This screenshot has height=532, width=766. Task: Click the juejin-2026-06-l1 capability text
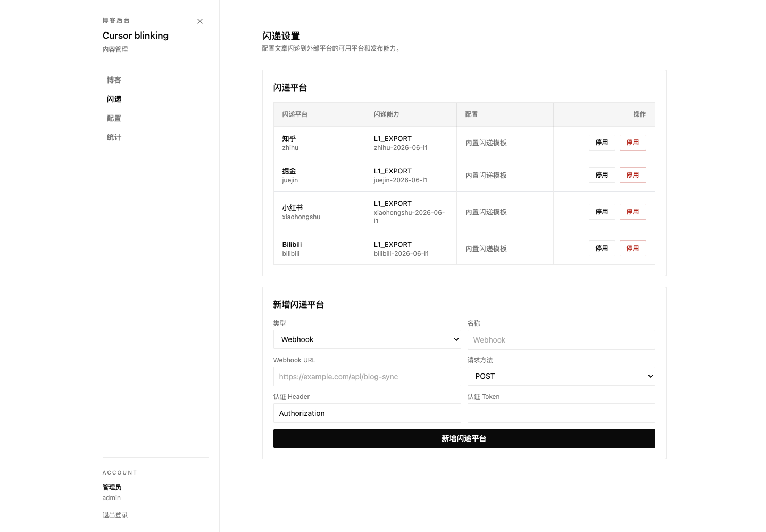pos(400,180)
